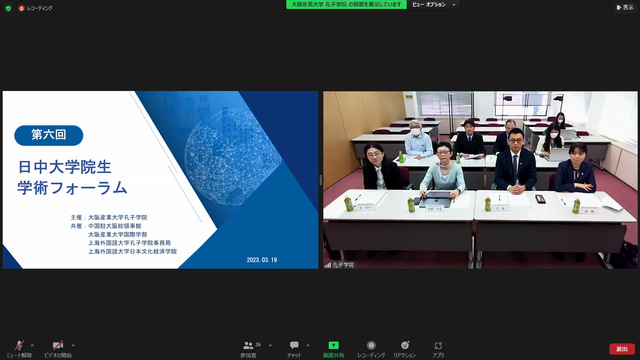
Task: Click the red recording indicator
Action: [x=36, y=8]
